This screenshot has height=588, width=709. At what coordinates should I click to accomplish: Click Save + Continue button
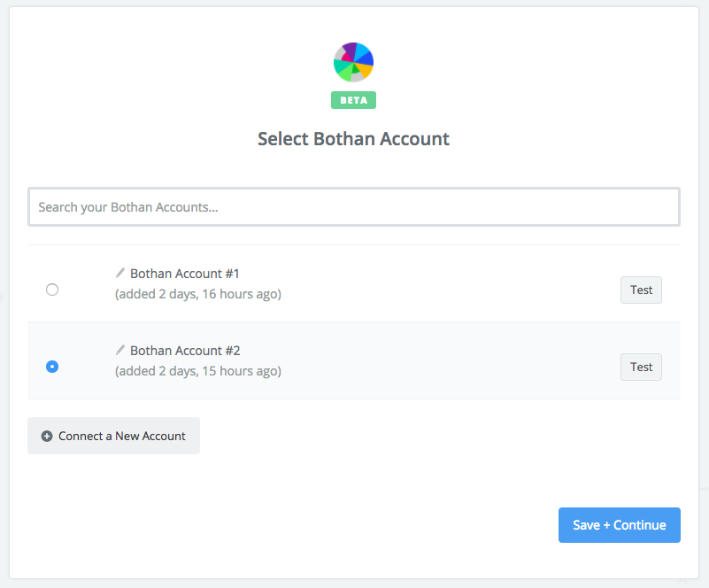click(x=620, y=525)
